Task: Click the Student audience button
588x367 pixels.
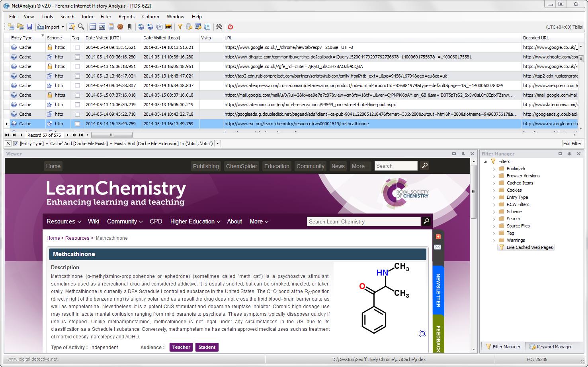Action: (x=207, y=347)
